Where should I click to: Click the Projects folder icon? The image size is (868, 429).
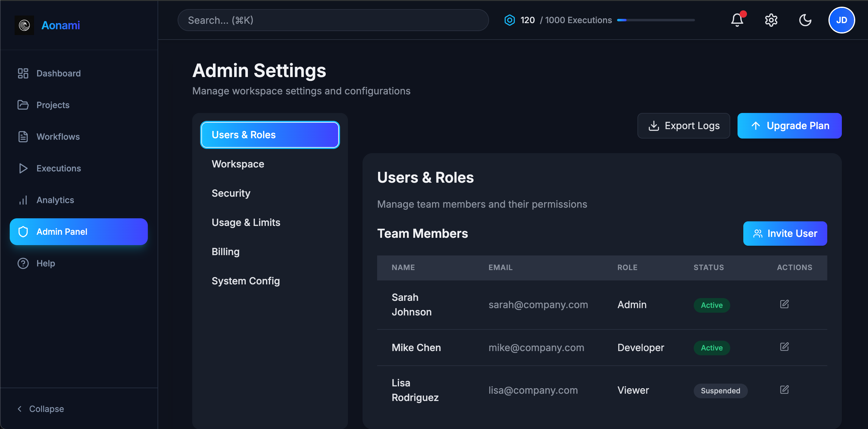pyautogui.click(x=23, y=105)
